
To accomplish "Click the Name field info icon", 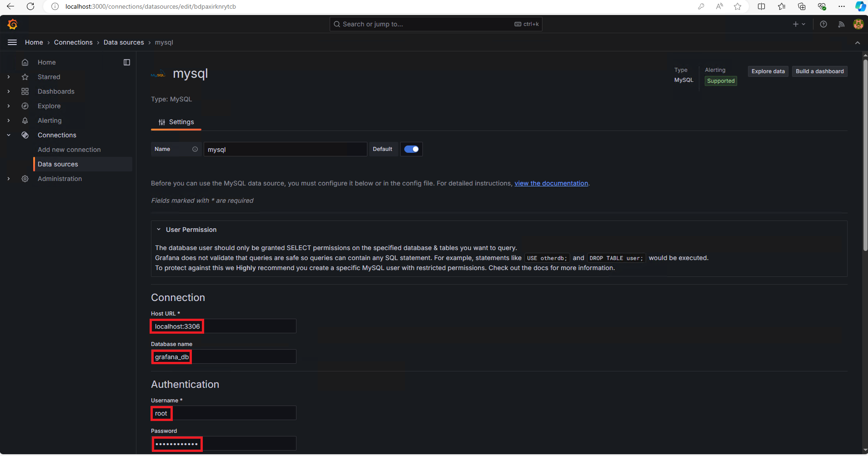I will coord(195,149).
